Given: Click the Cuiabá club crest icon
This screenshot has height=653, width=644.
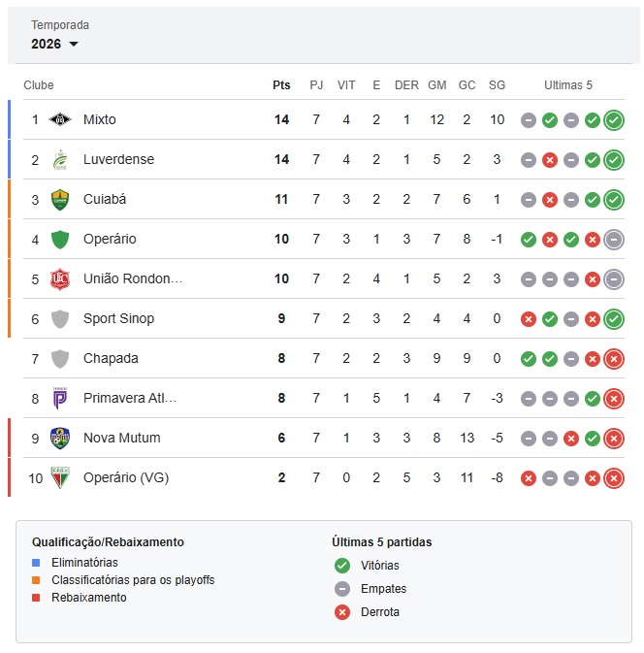Looking at the screenshot, I should [60, 199].
